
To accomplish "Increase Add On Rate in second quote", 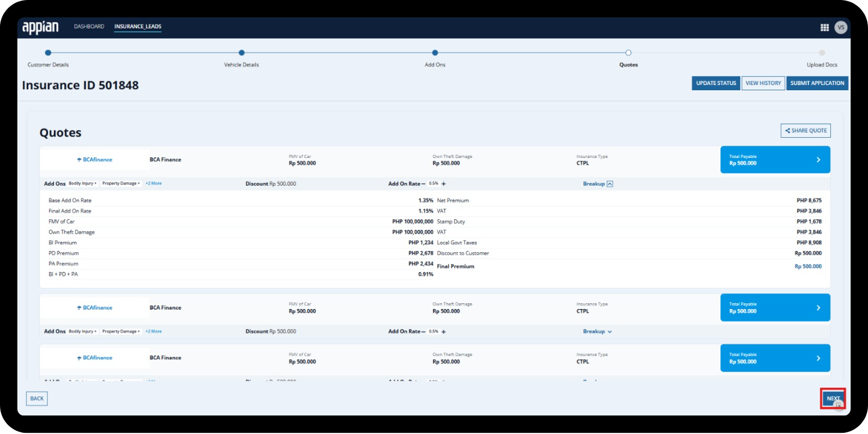I will pyautogui.click(x=444, y=332).
